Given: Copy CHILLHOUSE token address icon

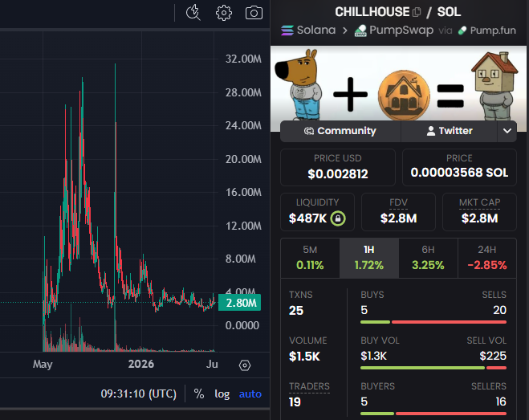Looking at the screenshot, I should 417,12.
